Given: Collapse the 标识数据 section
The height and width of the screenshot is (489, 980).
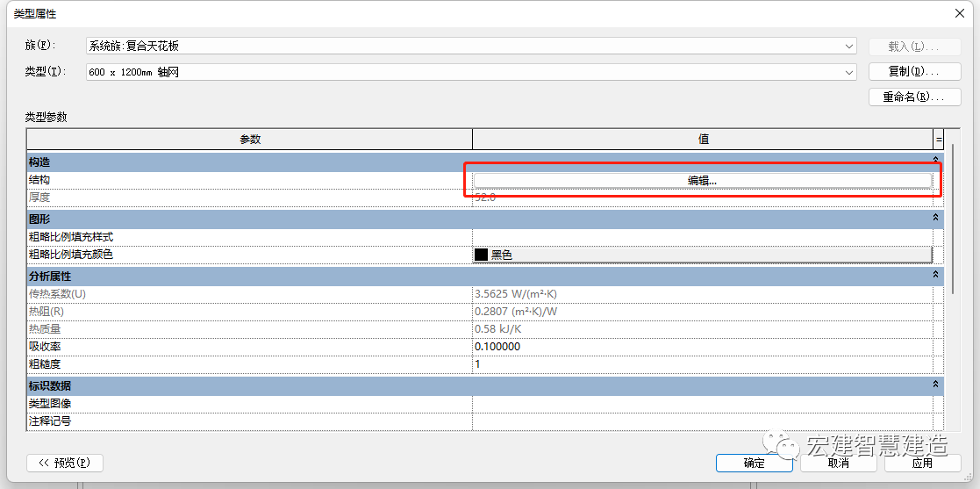Looking at the screenshot, I should click(935, 384).
